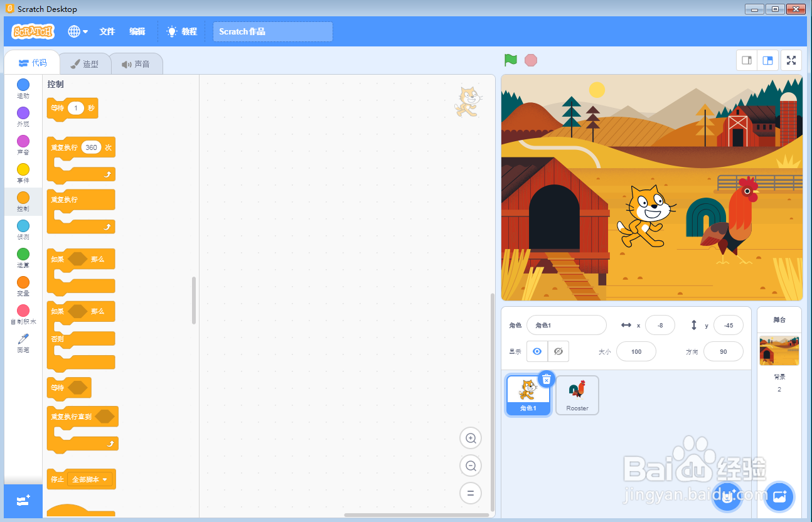812x522 pixels.
Task: Select the 控制 (Control) block category
Action: coord(23,201)
